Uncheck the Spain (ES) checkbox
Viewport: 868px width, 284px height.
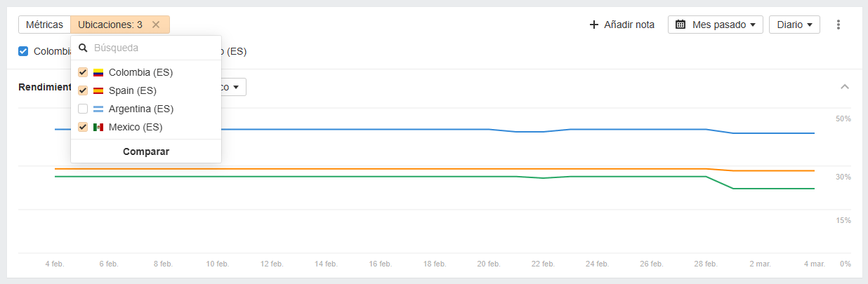(x=83, y=90)
